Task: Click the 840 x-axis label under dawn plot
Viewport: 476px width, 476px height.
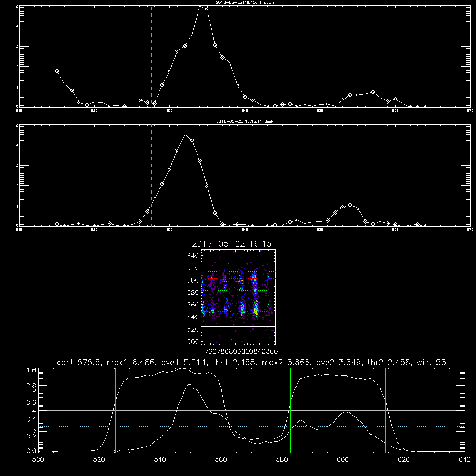Action: pos(245,111)
